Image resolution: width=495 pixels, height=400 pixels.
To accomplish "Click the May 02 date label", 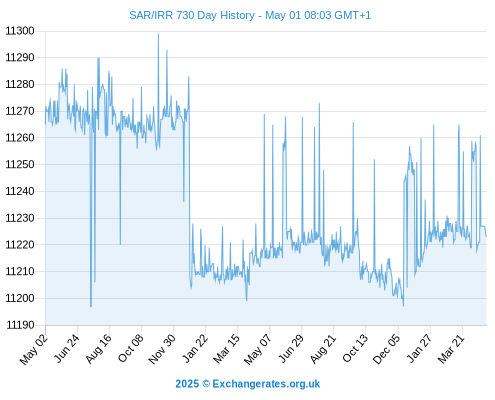I will [x=33, y=349].
